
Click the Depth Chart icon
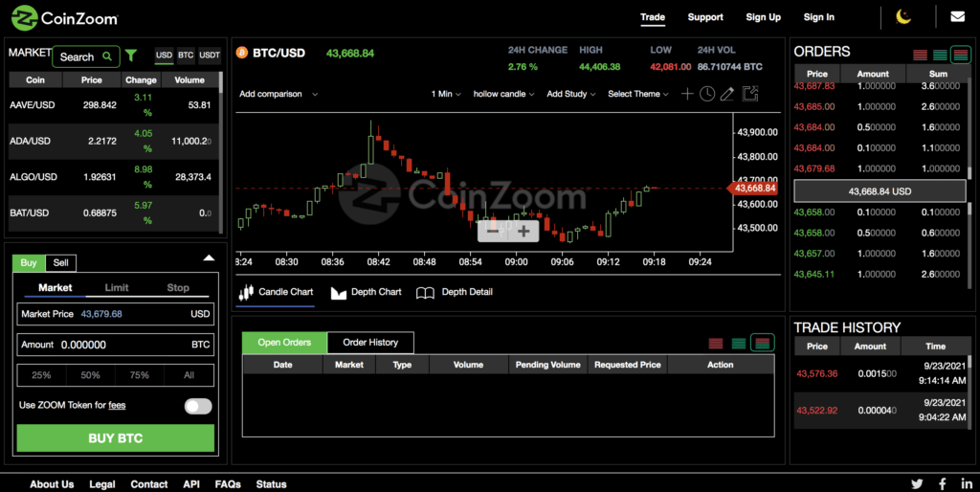pos(338,293)
